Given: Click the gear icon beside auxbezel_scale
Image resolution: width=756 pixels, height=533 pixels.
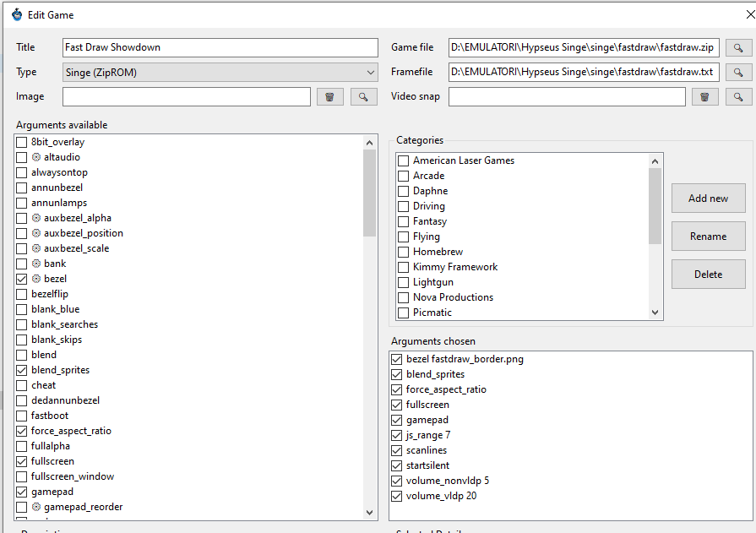Looking at the screenshot, I should point(36,248).
